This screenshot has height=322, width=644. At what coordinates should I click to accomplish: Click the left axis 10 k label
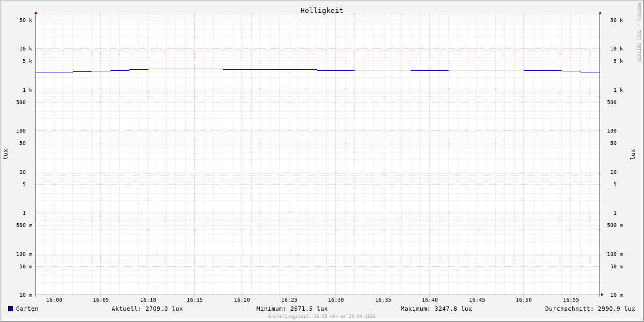point(26,49)
